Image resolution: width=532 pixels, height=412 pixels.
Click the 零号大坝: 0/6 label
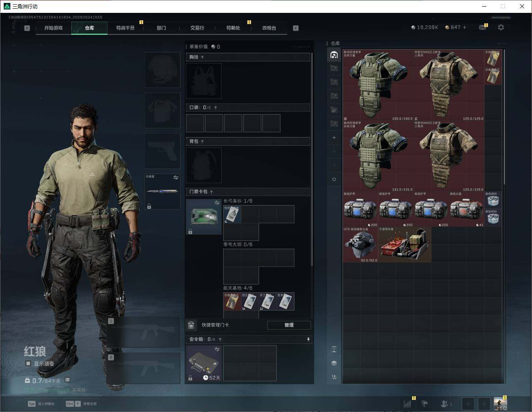pyautogui.click(x=238, y=245)
